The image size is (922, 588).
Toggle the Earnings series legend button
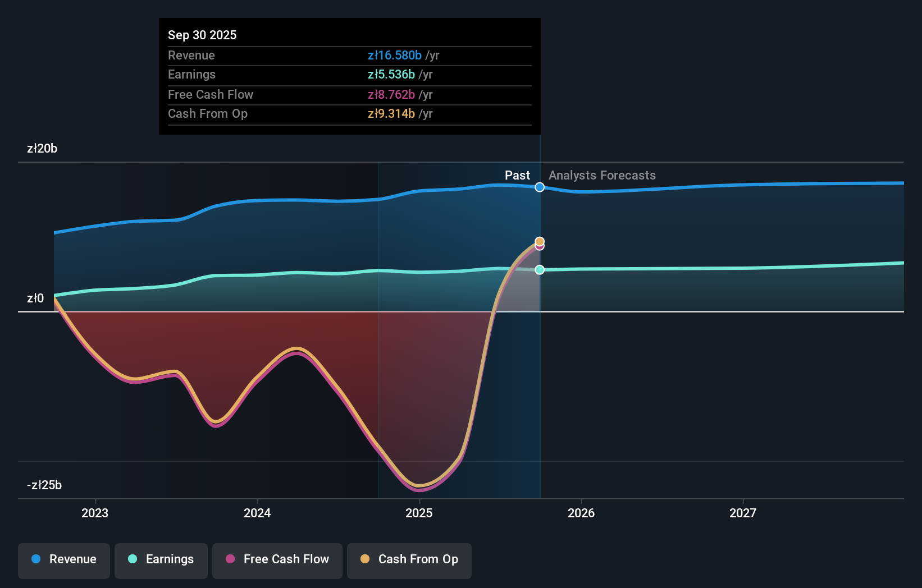point(161,560)
